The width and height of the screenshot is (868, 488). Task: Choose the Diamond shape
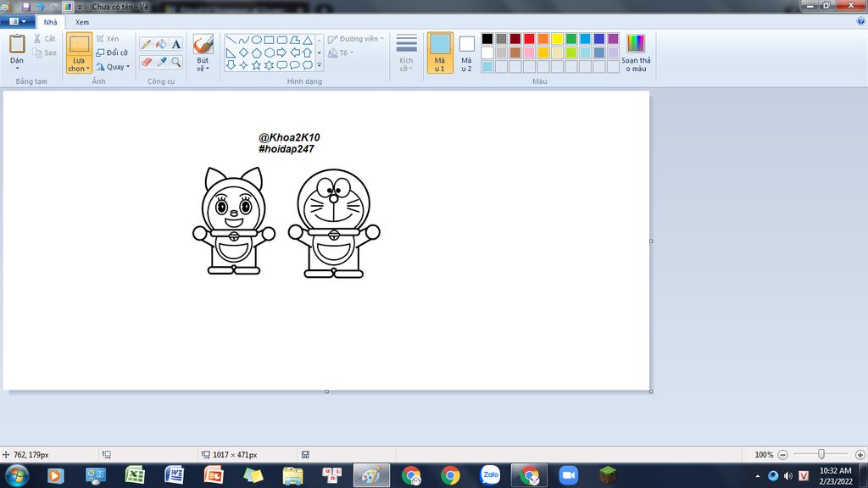(243, 53)
